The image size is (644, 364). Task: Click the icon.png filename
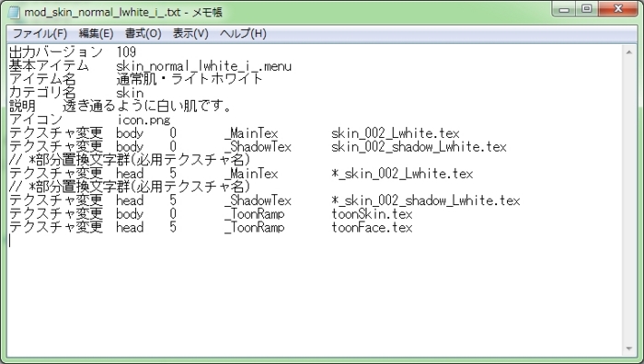pyautogui.click(x=144, y=119)
